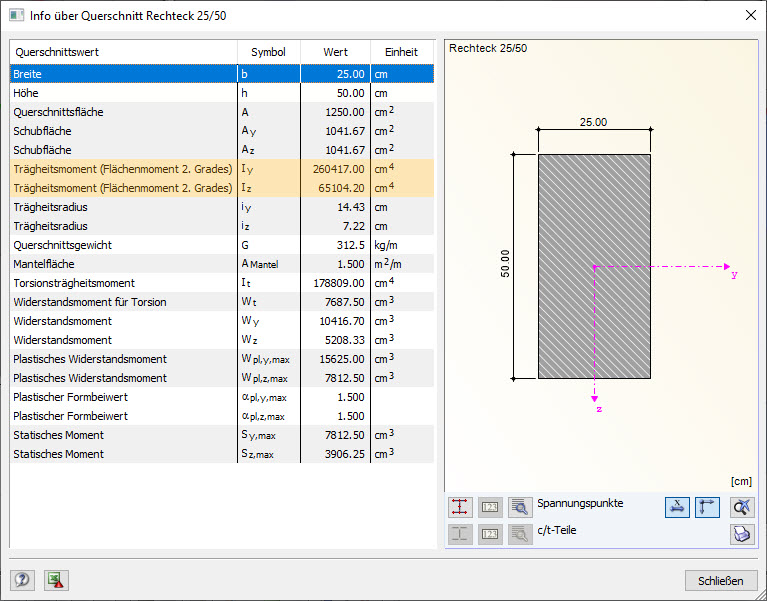Open stress points details magnifier icon
The height and width of the screenshot is (601, 767).
[520, 507]
